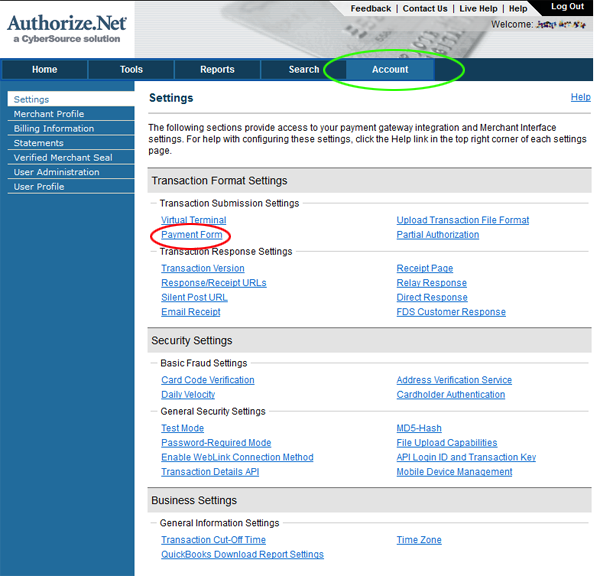600x576 pixels.
Task: Open Response/Receipt URLs link
Action: [214, 283]
